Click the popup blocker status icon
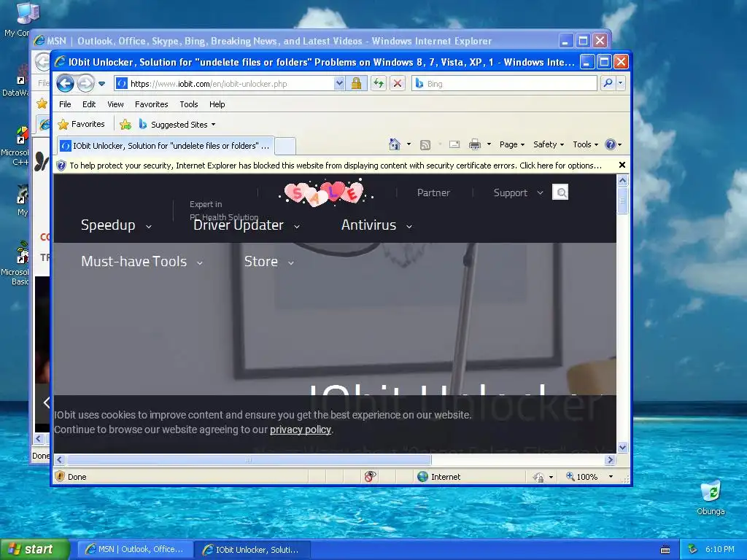Image resolution: width=747 pixels, height=560 pixels. [370, 476]
